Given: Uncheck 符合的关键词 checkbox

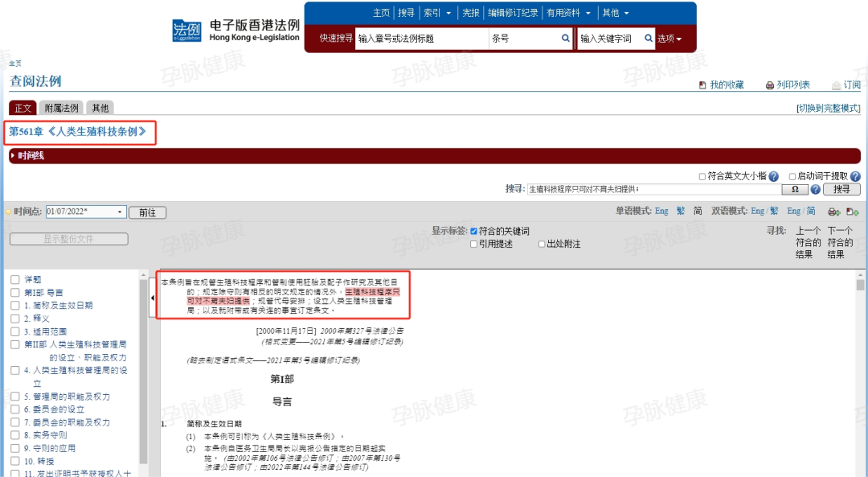Looking at the screenshot, I should (473, 232).
